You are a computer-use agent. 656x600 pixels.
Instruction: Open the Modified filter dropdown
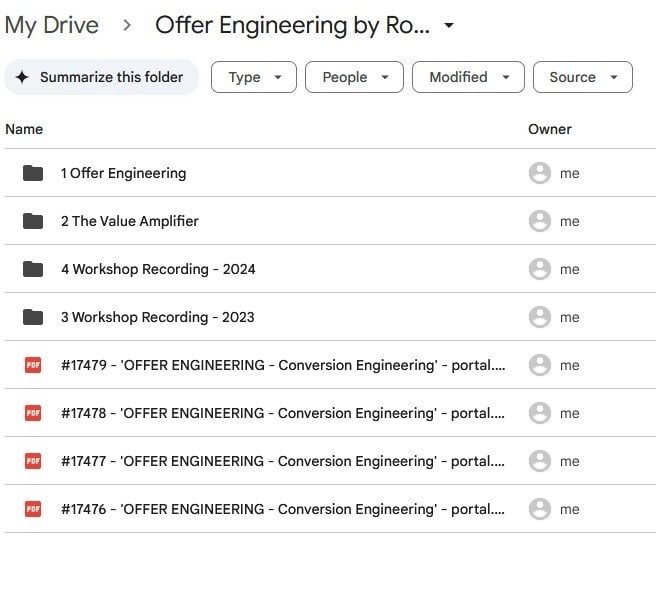tap(468, 77)
